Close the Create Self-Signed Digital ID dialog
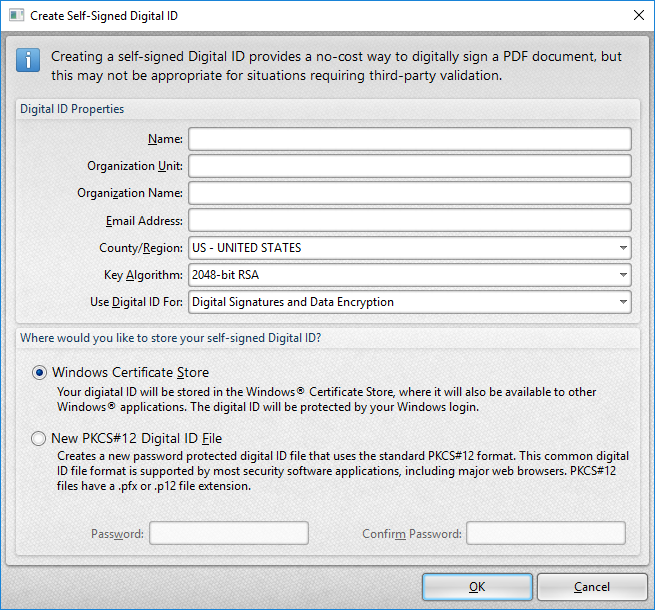 click(x=639, y=15)
